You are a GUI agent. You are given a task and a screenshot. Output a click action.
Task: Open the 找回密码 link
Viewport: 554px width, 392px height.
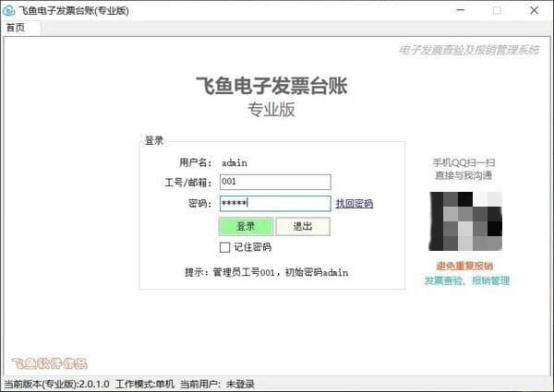pos(354,204)
